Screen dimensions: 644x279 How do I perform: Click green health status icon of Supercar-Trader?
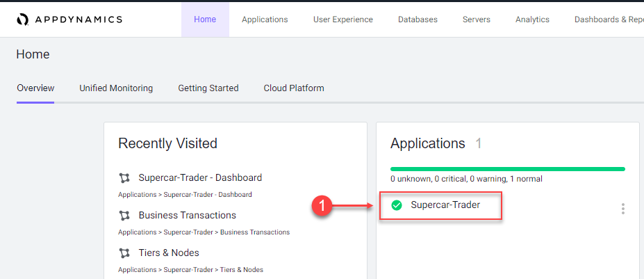tap(397, 205)
